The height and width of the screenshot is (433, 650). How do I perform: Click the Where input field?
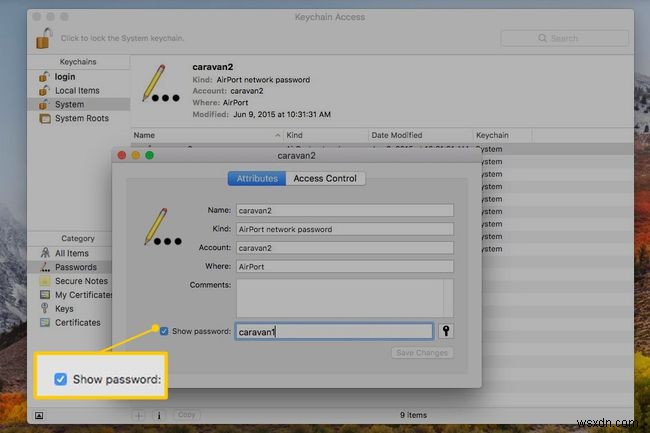coord(345,266)
